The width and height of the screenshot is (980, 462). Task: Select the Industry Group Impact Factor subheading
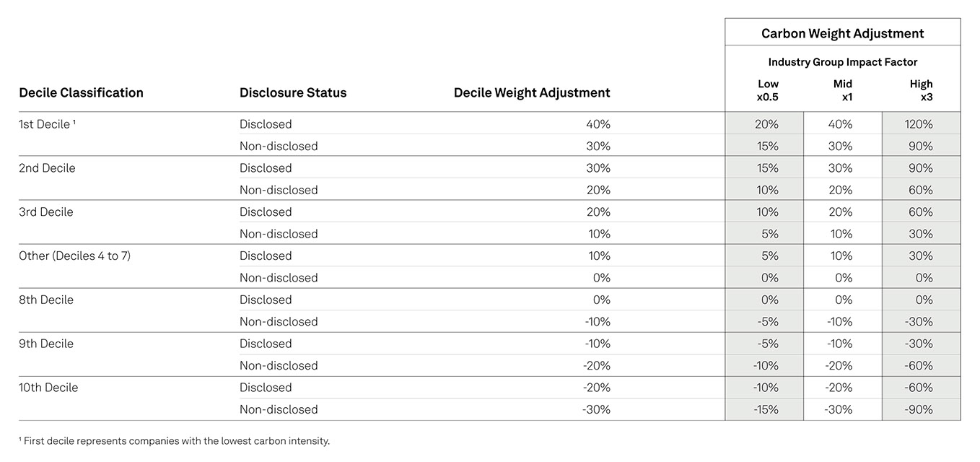[x=842, y=62]
